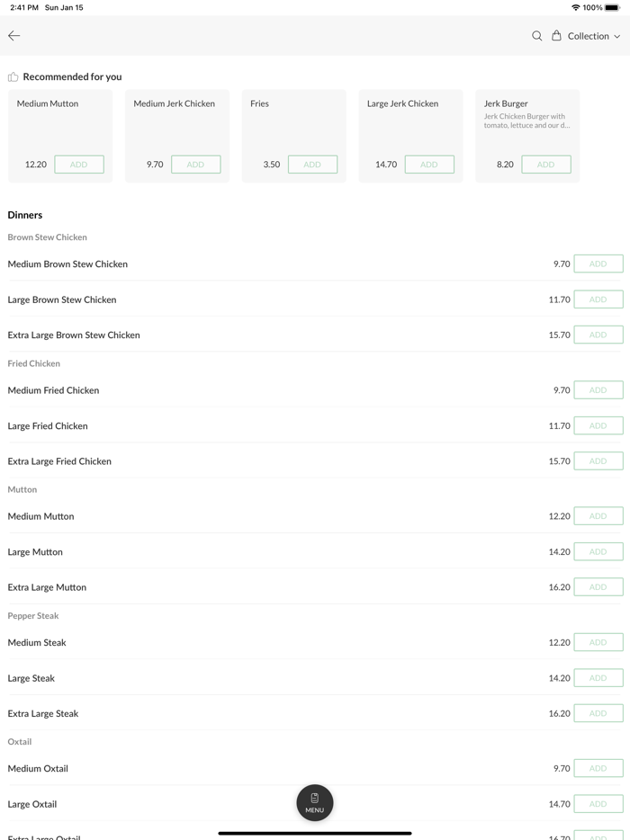This screenshot has height=840, width=630.
Task: Select Extra Large Mutton item name
Action: [47, 587]
